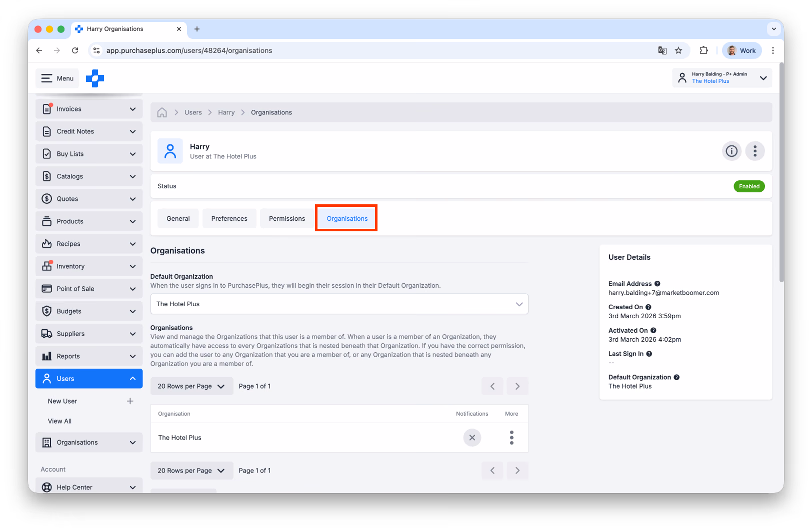Open the Default Organization dropdown
812x530 pixels.
click(339, 304)
